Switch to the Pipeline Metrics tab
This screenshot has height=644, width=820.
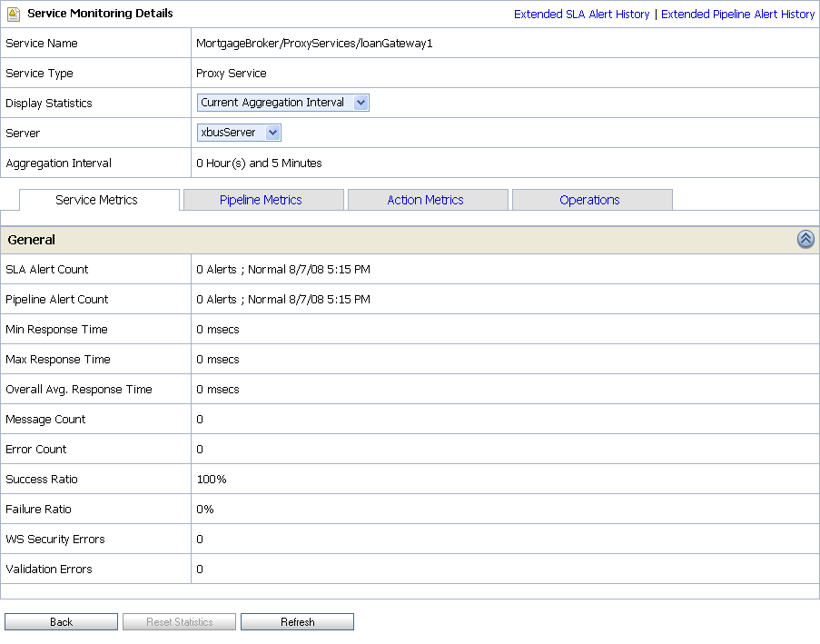(x=261, y=200)
